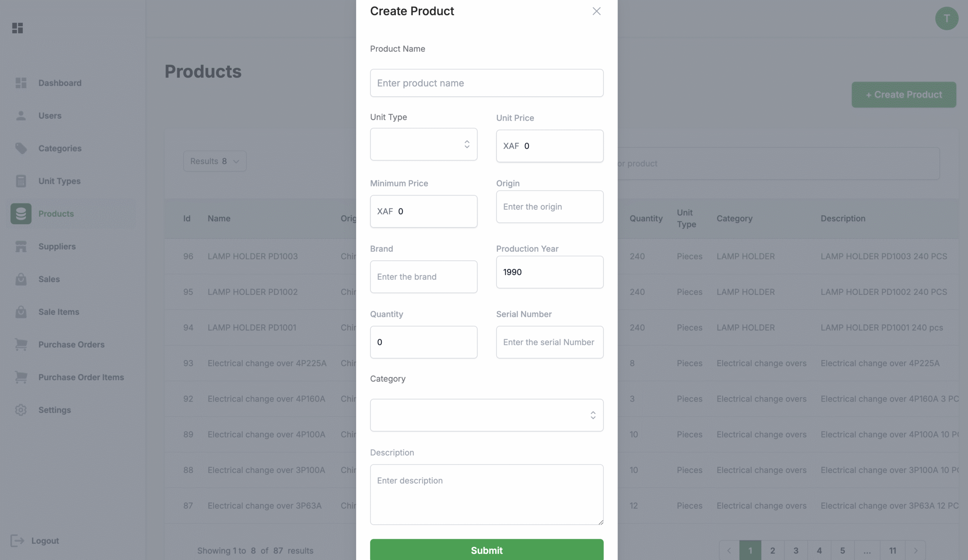The width and height of the screenshot is (968, 560).
Task: Go to Purchase Order Items
Action: pyautogui.click(x=81, y=377)
